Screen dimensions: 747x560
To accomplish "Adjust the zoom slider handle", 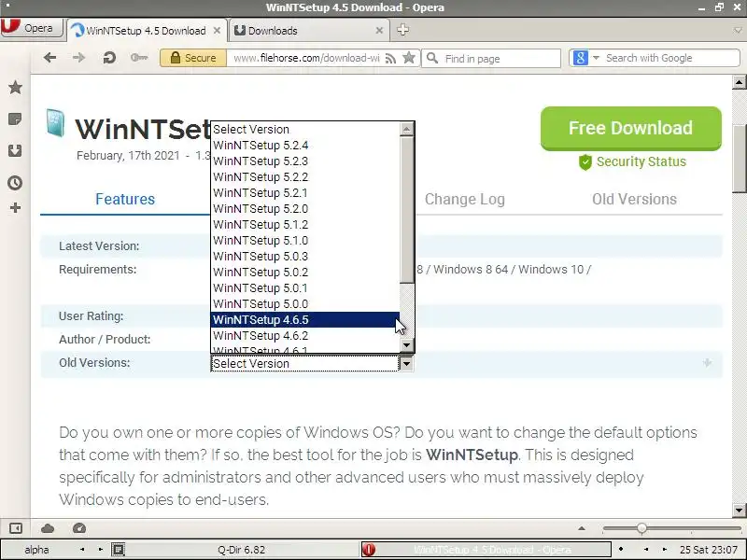I will pyautogui.click(x=641, y=528).
